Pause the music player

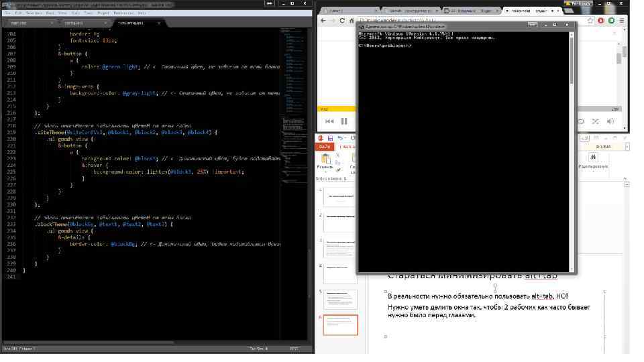coord(344,121)
